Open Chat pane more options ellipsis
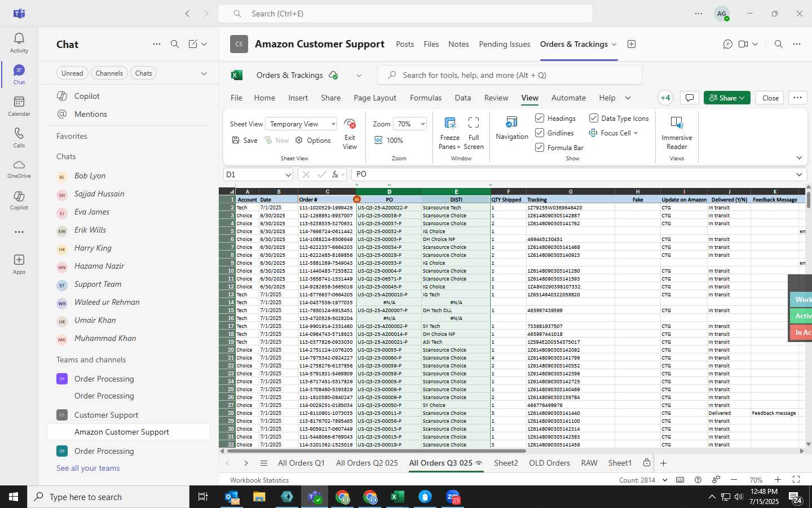Viewport: 812px width, 508px height. [x=157, y=44]
